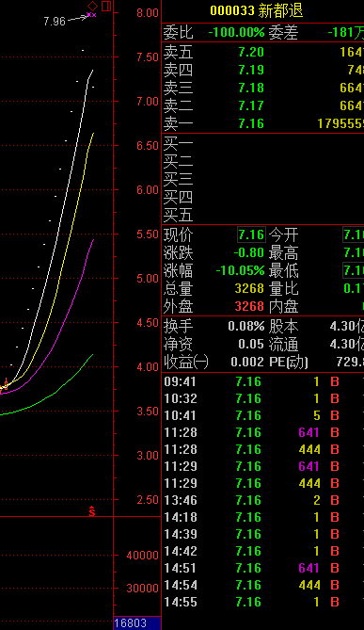The image size is (364, 630).
Task: Select the 09:41 trade tick row
Action: click(x=262, y=381)
